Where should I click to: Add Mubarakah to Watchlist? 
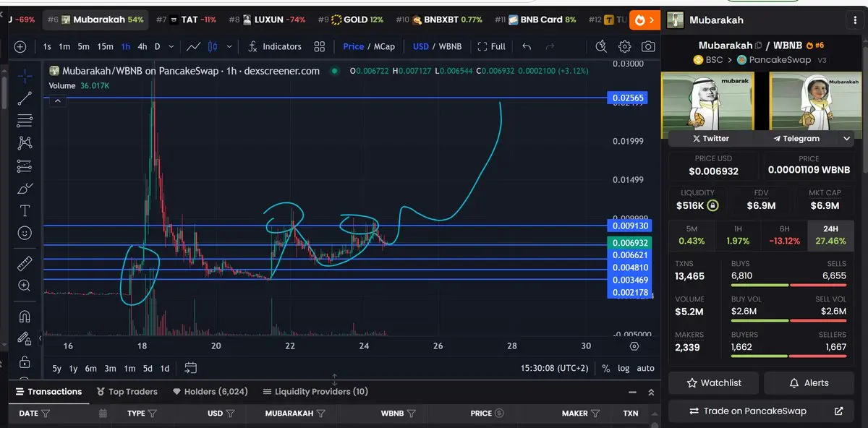tap(713, 382)
